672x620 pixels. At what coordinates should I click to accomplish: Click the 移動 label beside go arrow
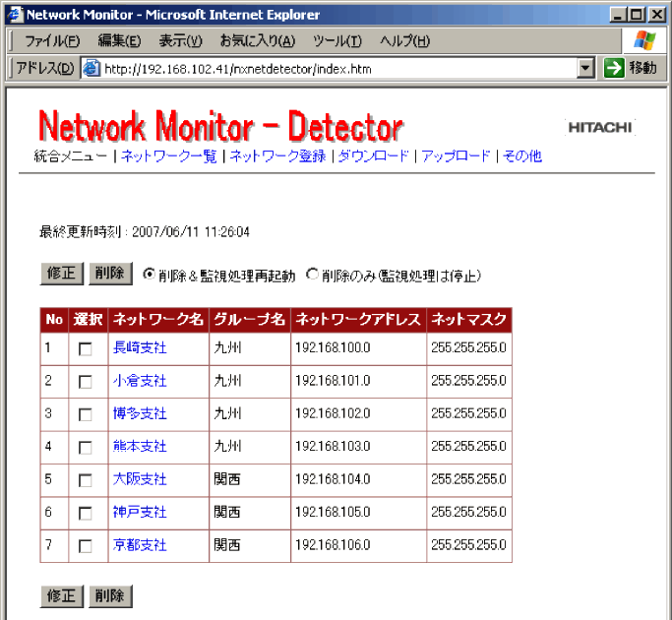point(642,68)
